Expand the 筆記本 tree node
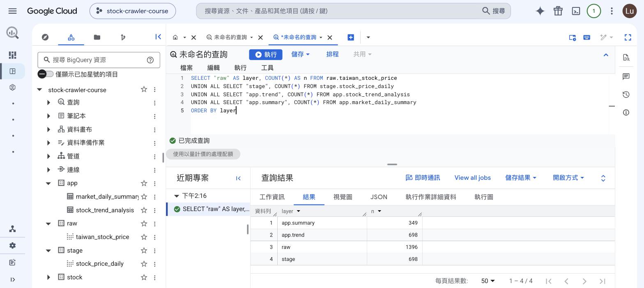Viewport: 644px width, 288px height. click(x=49, y=116)
